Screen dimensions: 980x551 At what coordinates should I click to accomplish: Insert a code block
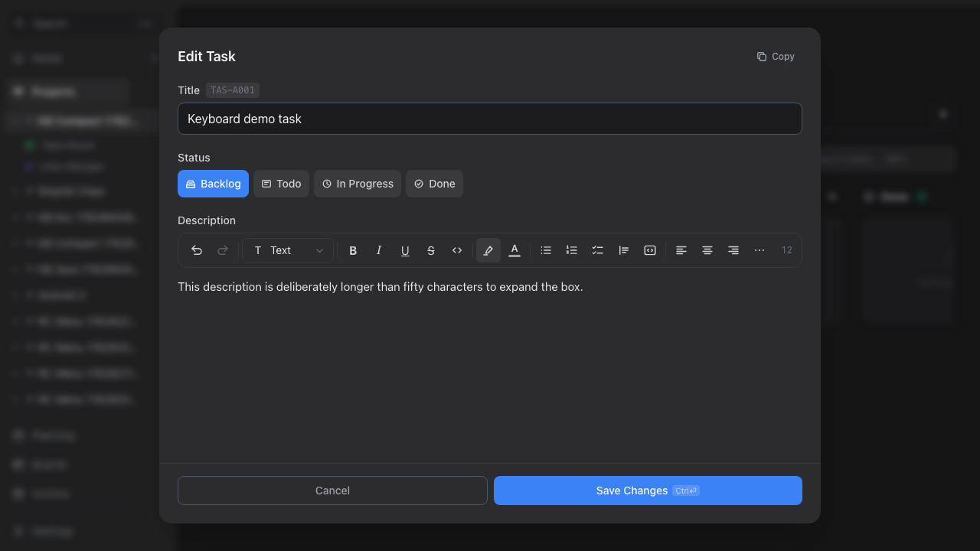tap(650, 250)
